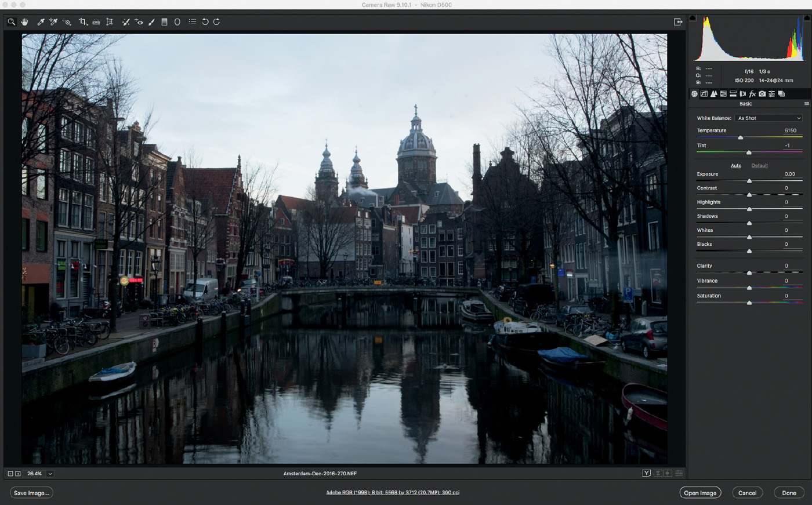This screenshot has height=505, width=812.
Task: Switch to the Tone Curve tab
Action: tap(704, 94)
